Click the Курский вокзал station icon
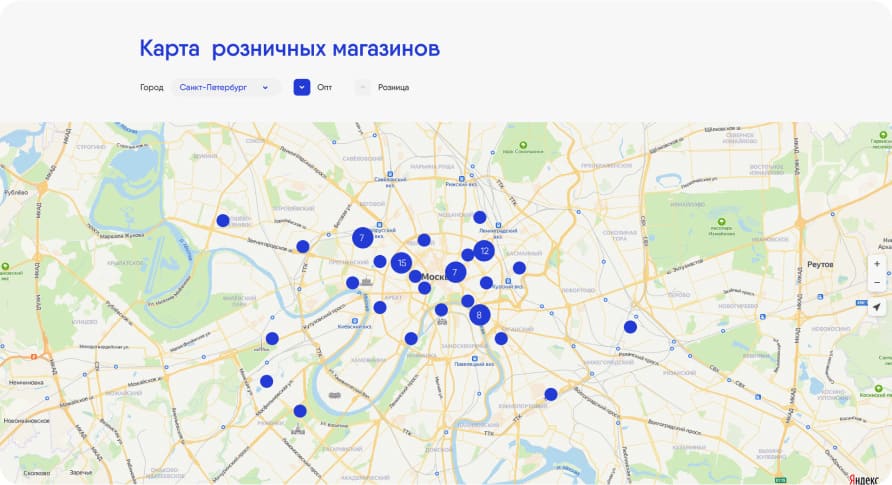 pos(508,281)
